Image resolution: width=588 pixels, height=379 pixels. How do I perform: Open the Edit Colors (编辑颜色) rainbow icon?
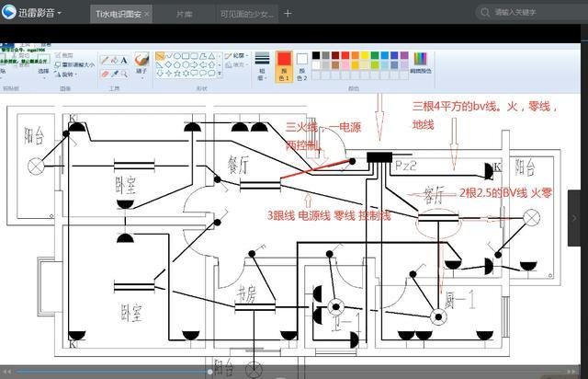(x=421, y=60)
